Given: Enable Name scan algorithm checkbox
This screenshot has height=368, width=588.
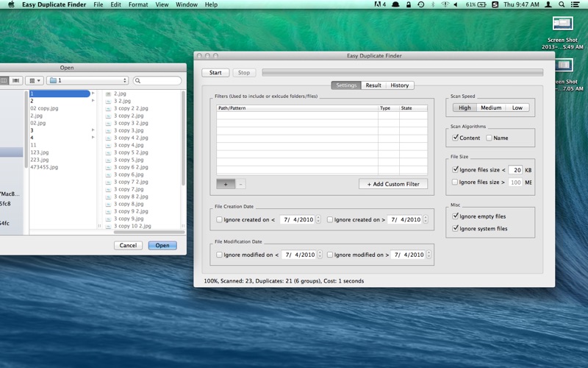Looking at the screenshot, I should [489, 138].
